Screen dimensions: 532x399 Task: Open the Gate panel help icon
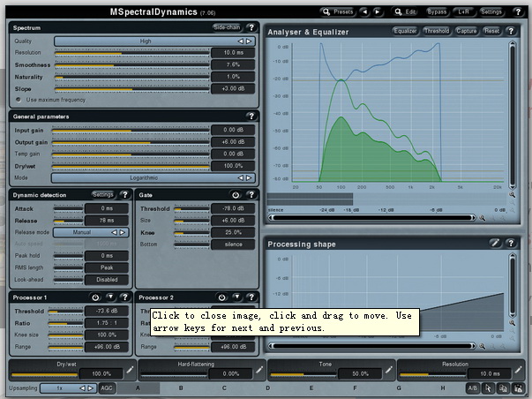[x=251, y=194]
